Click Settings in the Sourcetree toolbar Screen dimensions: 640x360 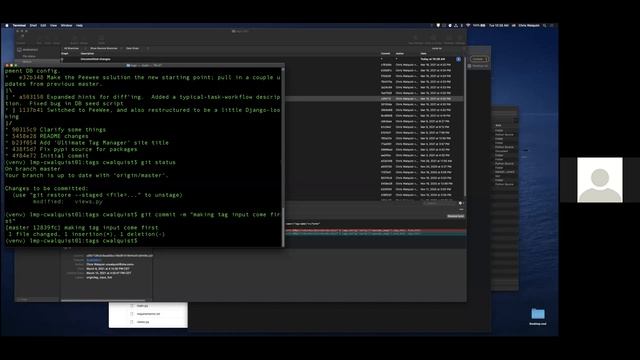[x=460, y=40]
